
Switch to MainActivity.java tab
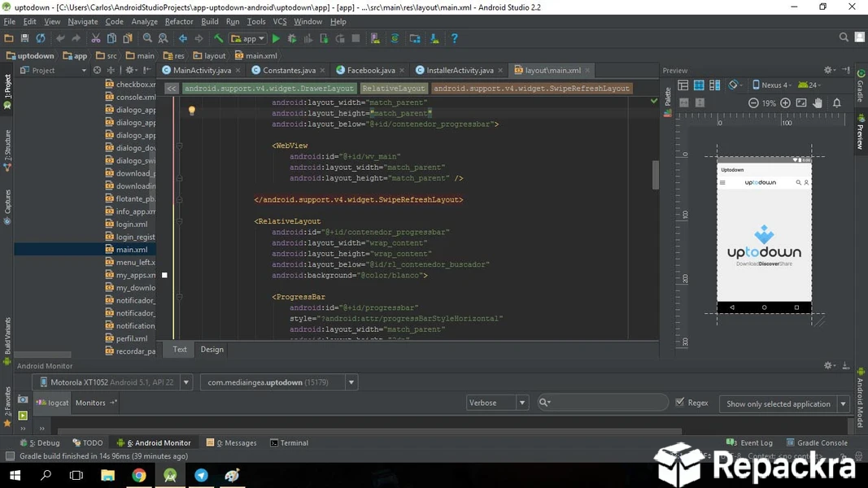pyautogui.click(x=202, y=70)
